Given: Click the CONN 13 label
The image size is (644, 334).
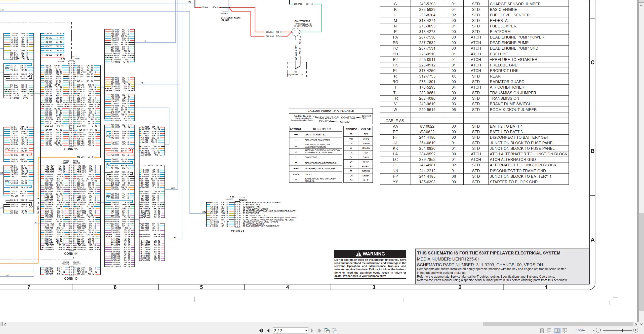Looking at the screenshot, I should (71, 279).
